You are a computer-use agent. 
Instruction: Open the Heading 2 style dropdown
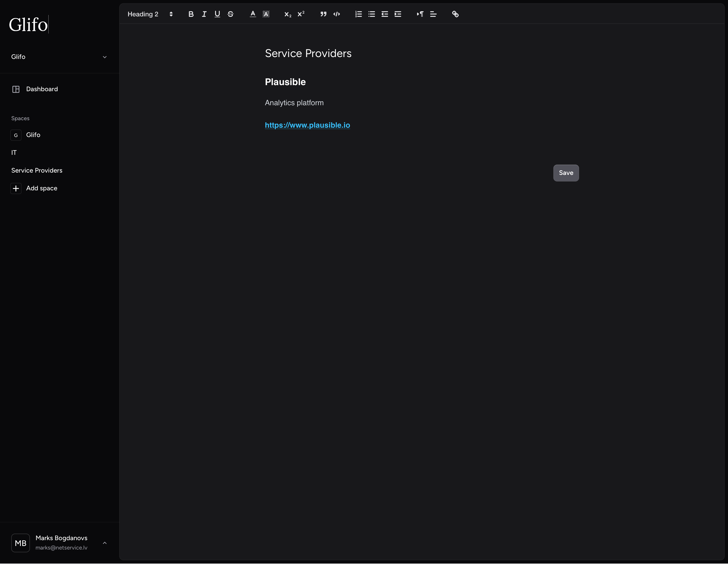pyautogui.click(x=150, y=14)
